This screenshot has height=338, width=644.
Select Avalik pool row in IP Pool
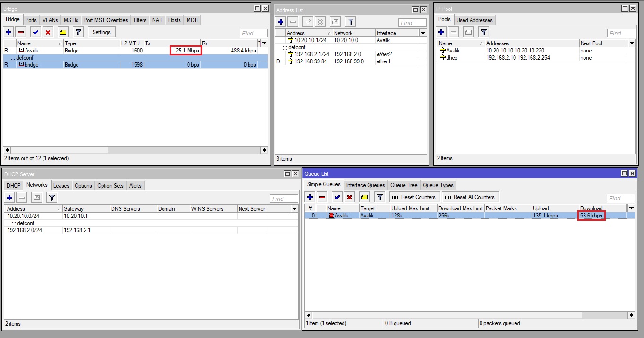pyautogui.click(x=536, y=51)
